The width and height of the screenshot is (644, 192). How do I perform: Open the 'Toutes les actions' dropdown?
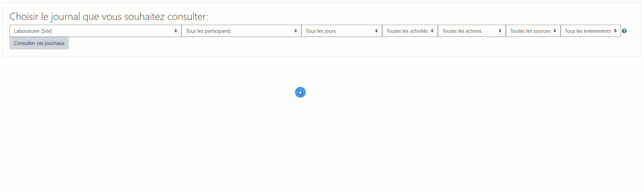pyautogui.click(x=472, y=31)
